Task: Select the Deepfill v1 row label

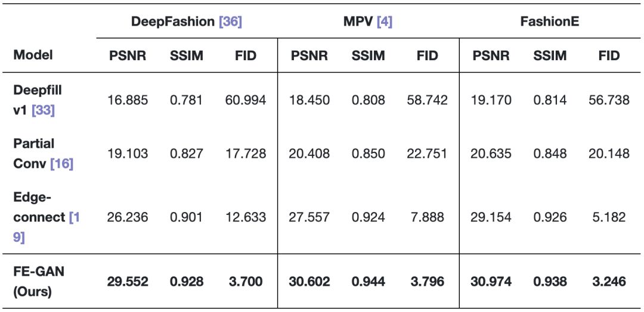Action: point(38,100)
